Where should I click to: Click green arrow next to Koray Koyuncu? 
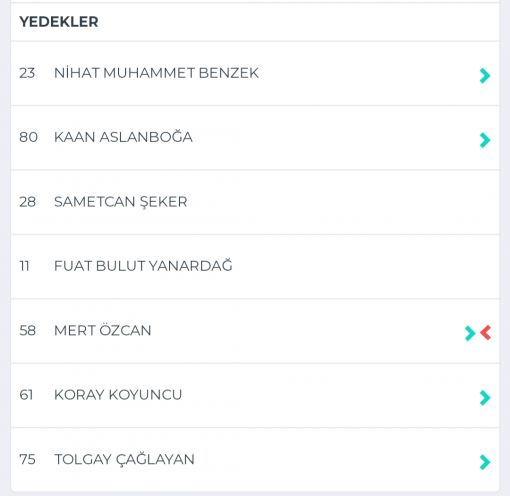point(485,398)
